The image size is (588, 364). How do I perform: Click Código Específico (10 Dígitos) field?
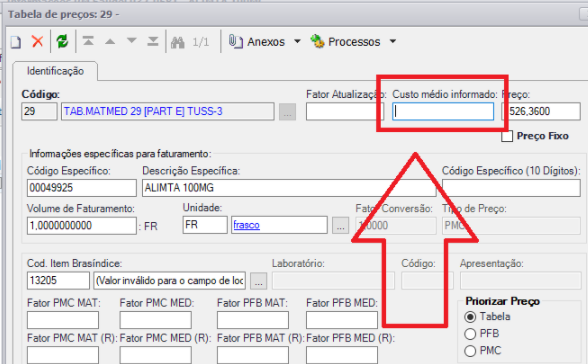point(511,188)
